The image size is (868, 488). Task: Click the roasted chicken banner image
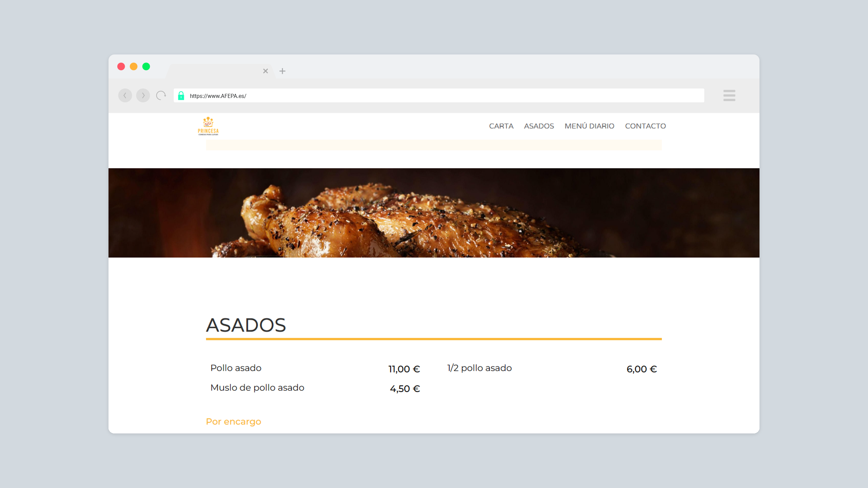pos(434,213)
